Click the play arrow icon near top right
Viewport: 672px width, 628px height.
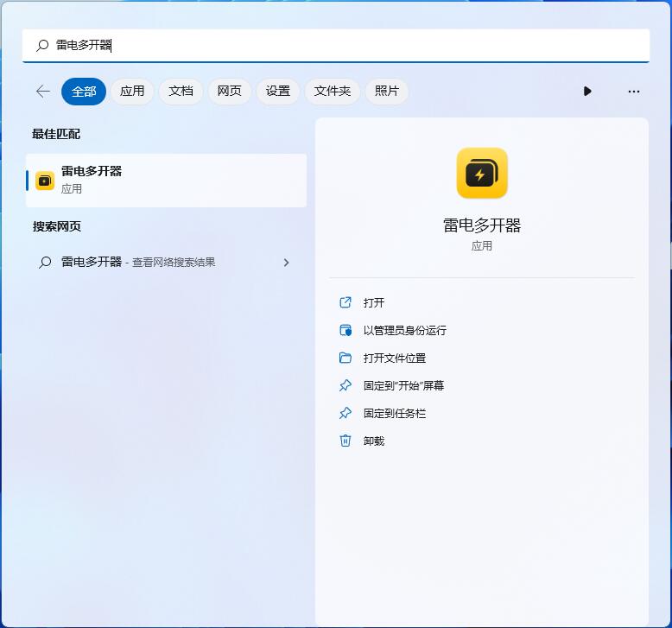click(x=587, y=91)
